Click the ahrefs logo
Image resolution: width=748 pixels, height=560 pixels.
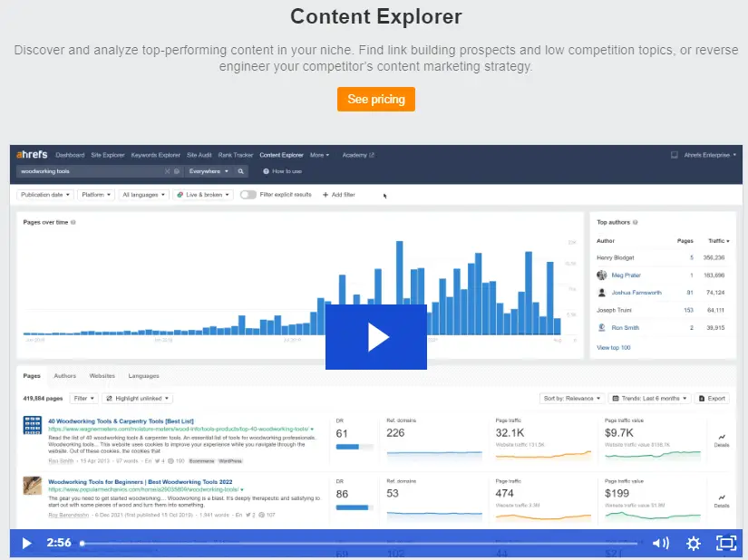32,154
